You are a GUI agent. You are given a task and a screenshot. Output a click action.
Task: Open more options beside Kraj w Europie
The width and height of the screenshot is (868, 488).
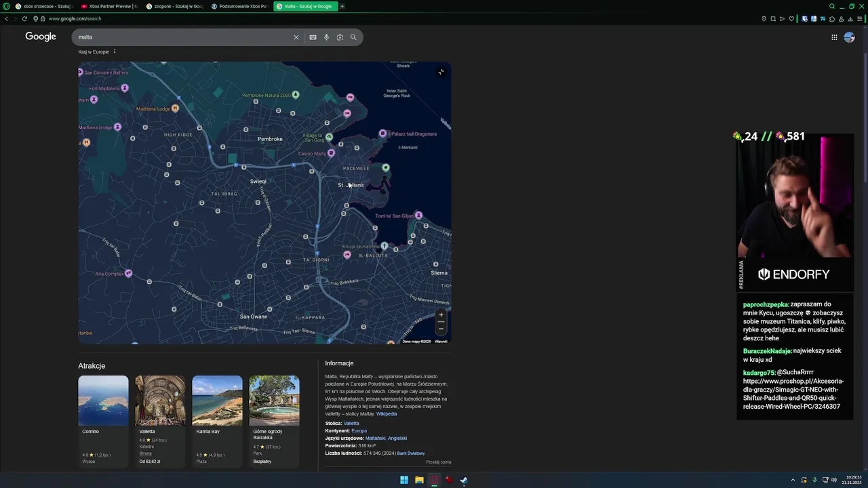click(115, 52)
